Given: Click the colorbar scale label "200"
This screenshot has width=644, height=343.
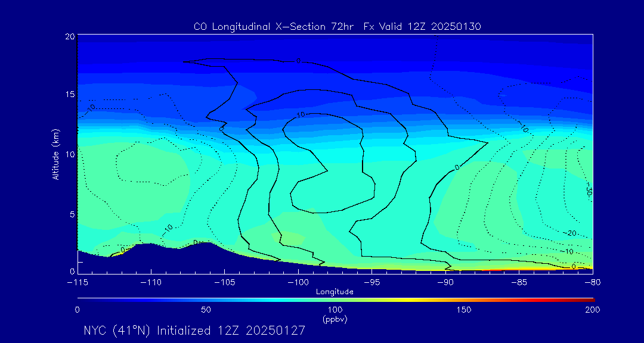Looking at the screenshot, I should point(593,310).
